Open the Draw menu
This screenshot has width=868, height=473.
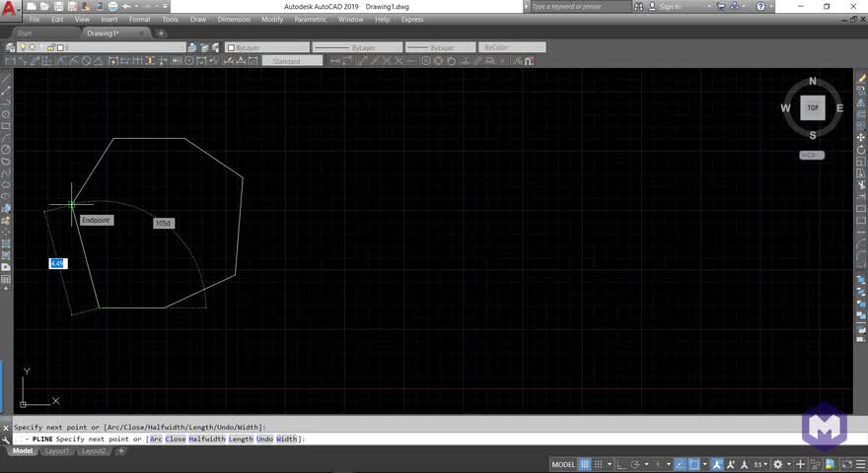[x=197, y=20]
